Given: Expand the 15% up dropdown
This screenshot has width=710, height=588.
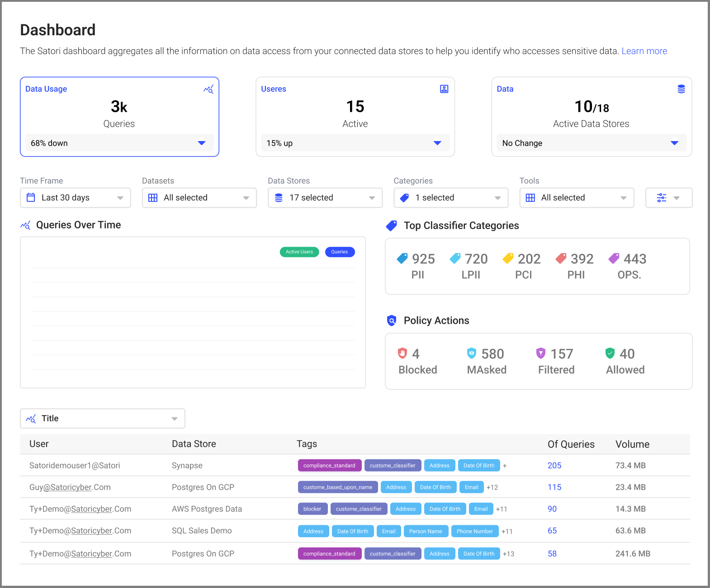Looking at the screenshot, I should tap(355, 143).
